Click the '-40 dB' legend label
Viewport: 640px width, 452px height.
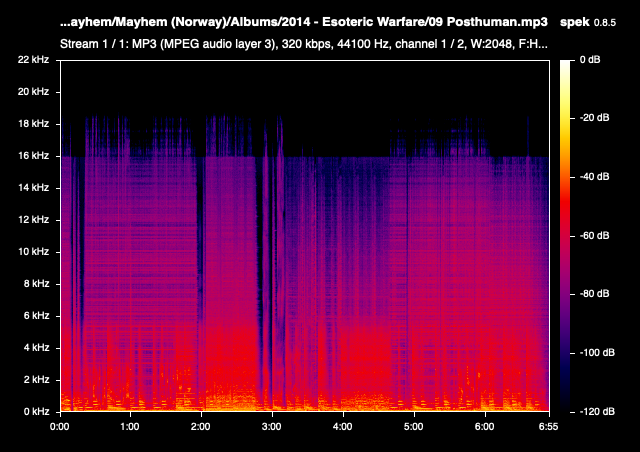pos(594,176)
